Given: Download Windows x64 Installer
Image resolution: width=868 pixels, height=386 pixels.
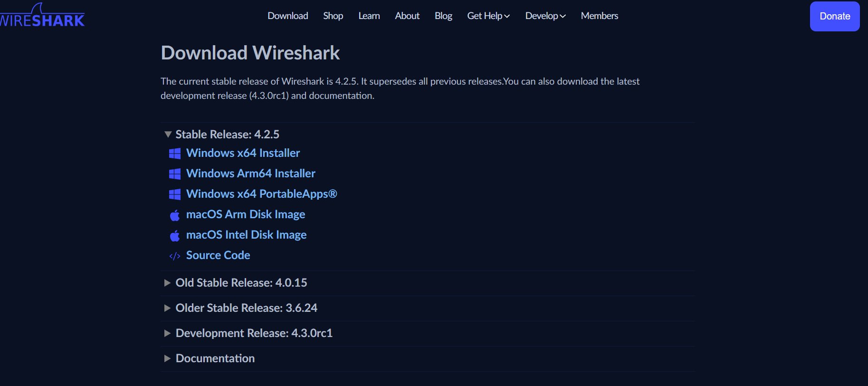Looking at the screenshot, I should point(243,153).
